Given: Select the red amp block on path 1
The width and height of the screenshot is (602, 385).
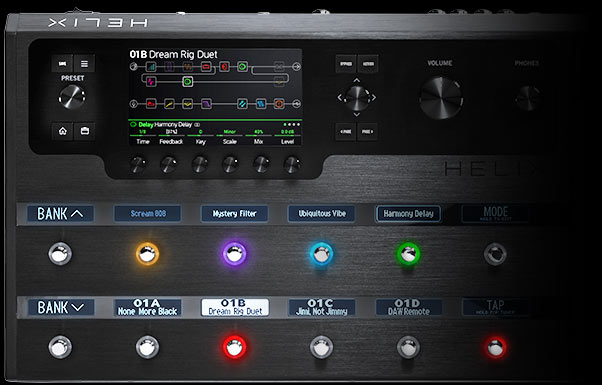Looking at the screenshot, I should point(206,67).
